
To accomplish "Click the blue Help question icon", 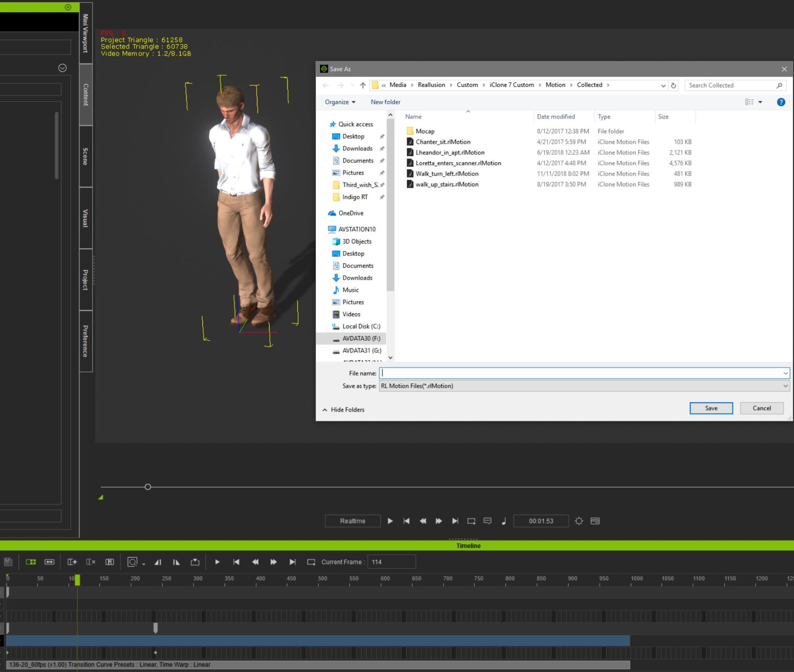I will [x=781, y=102].
